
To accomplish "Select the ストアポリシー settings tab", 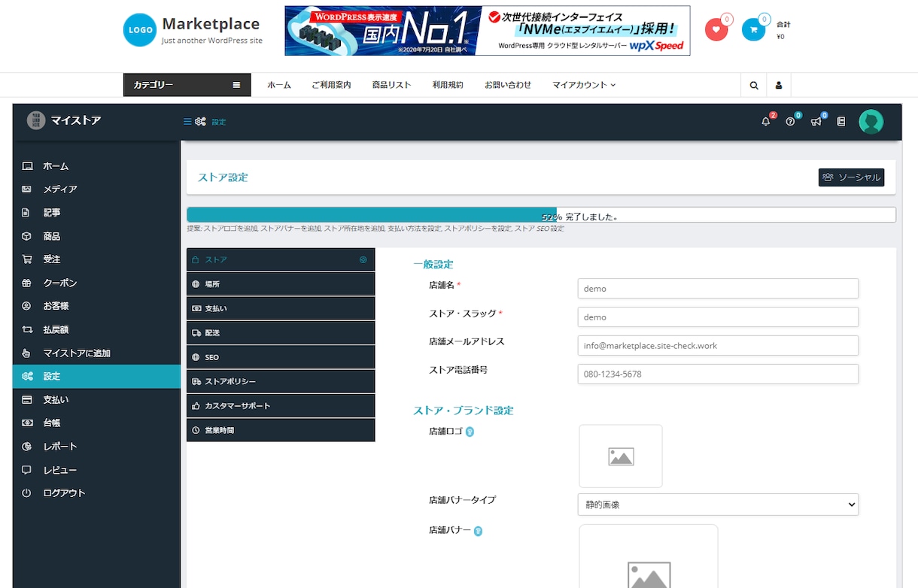I will click(281, 381).
